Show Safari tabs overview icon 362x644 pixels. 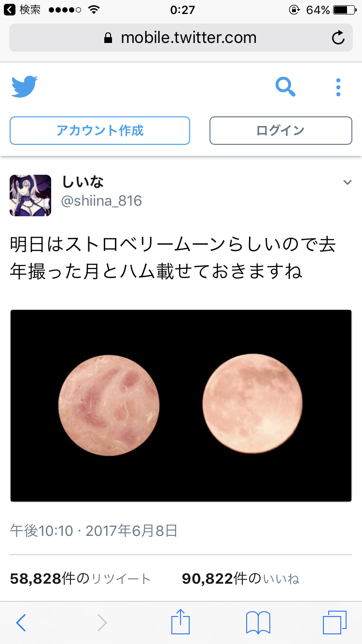pyautogui.click(x=335, y=623)
